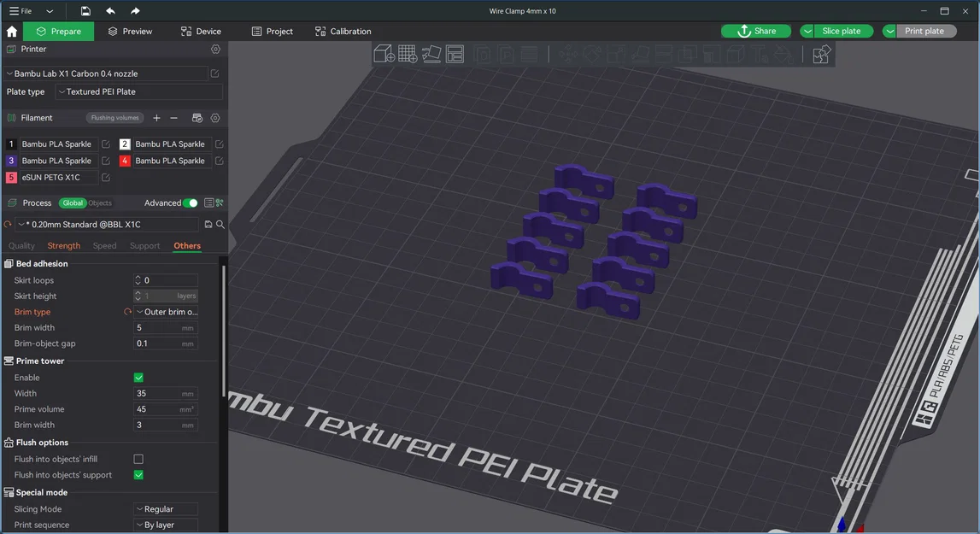Search process settings with magnifier icon

[x=220, y=225]
